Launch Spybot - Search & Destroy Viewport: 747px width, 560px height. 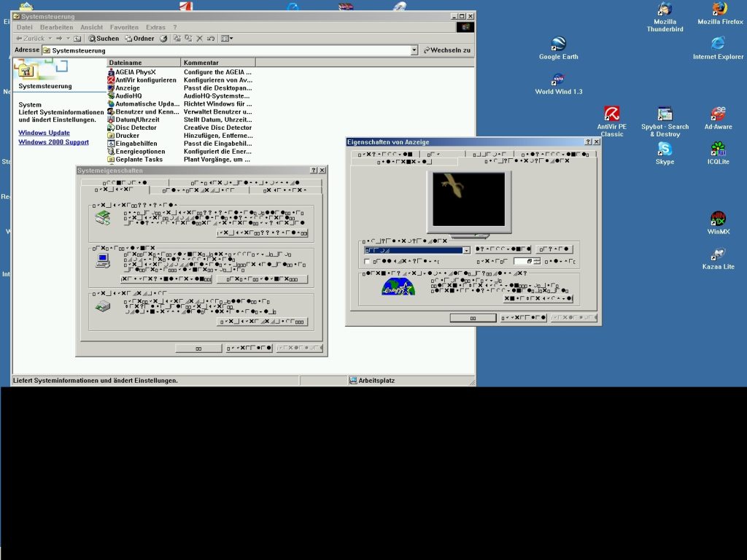(665, 122)
